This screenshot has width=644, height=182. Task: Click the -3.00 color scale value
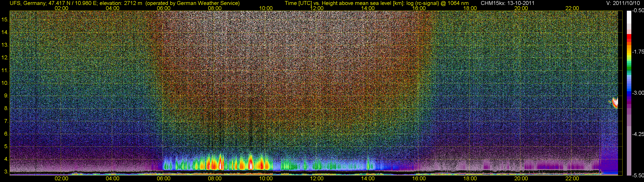[638, 93]
